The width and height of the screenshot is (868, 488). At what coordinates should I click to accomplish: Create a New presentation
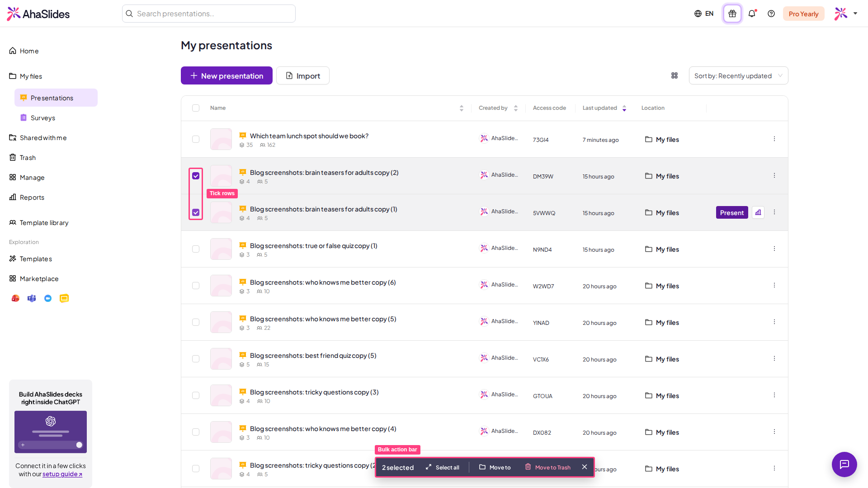(x=226, y=75)
